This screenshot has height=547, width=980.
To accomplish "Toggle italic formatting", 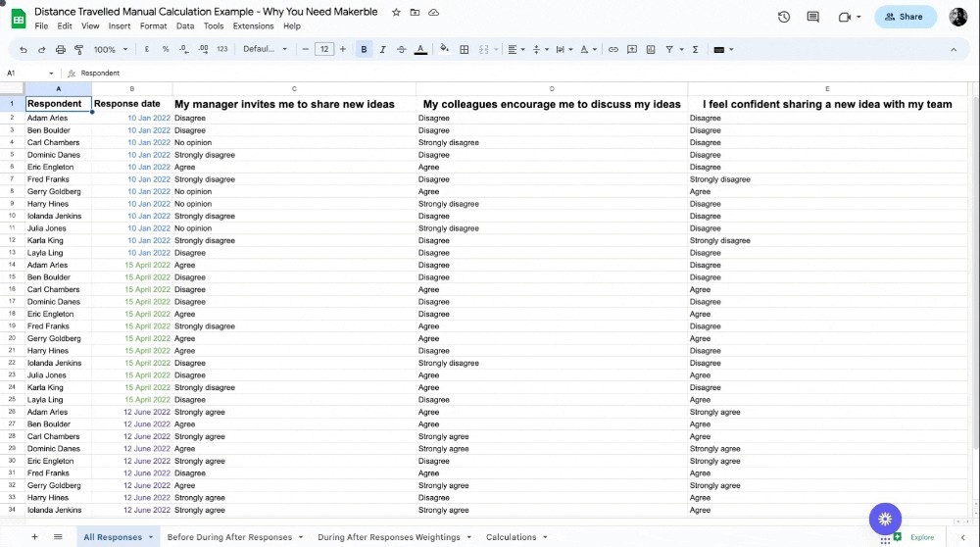I will [x=382, y=49].
